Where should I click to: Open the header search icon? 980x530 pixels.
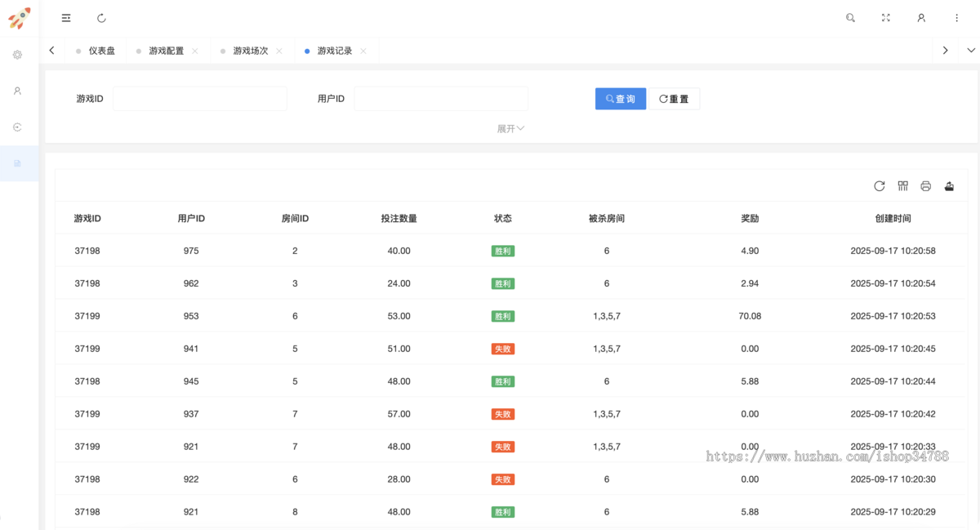(850, 18)
